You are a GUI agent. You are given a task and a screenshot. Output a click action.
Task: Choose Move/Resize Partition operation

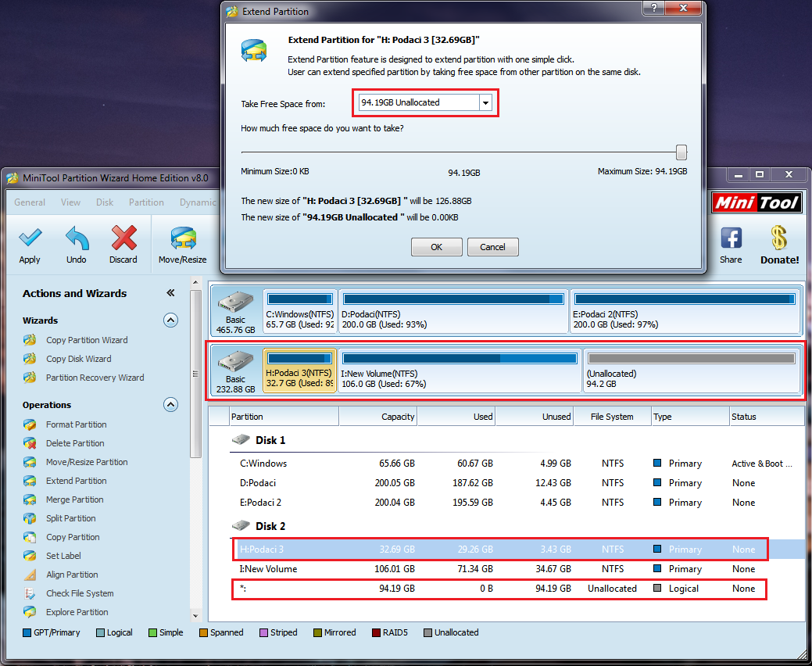87,462
